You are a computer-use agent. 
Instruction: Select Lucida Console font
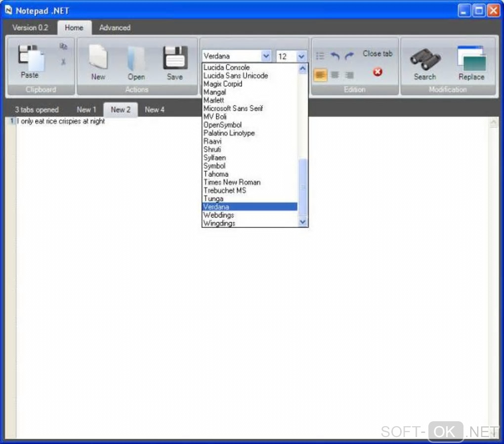point(250,67)
